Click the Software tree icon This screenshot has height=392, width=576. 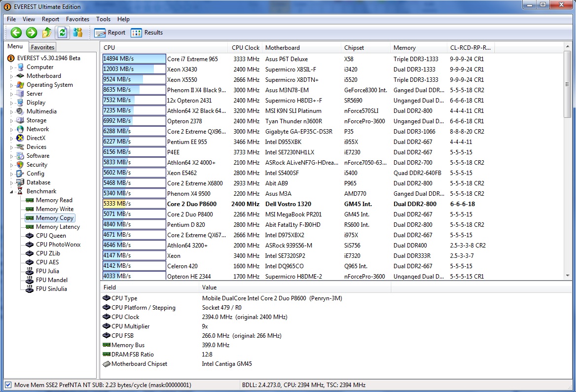click(20, 156)
